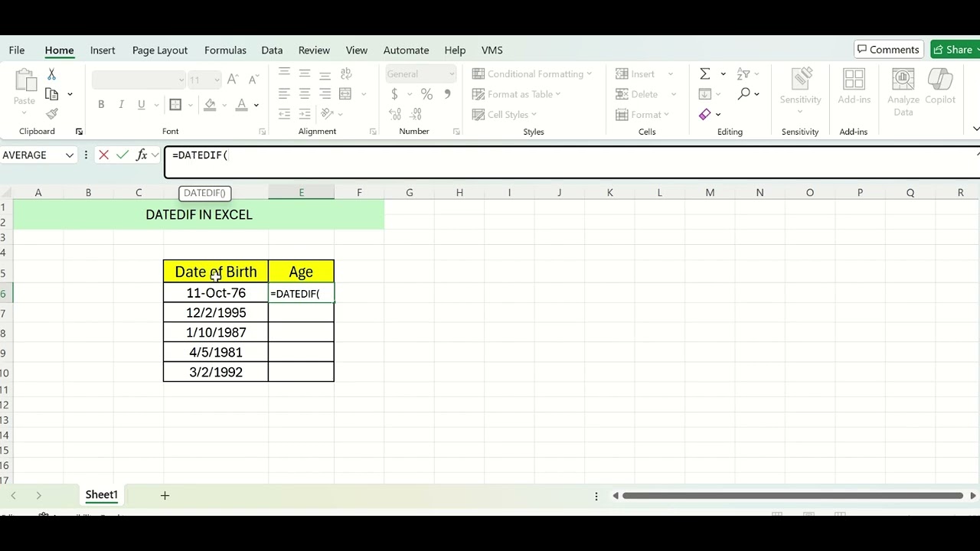Toggle Italic formatting
The width and height of the screenshot is (980, 551).
(121, 105)
